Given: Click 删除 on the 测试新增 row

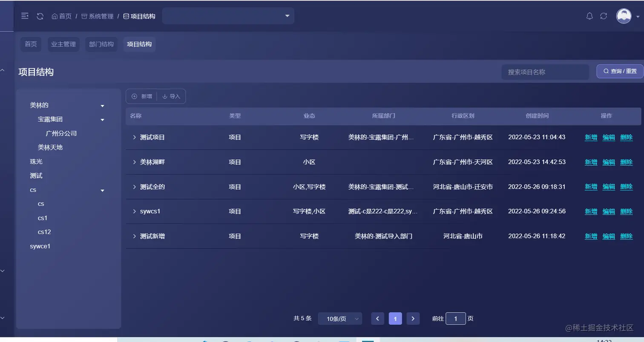Looking at the screenshot, I should (x=626, y=236).
